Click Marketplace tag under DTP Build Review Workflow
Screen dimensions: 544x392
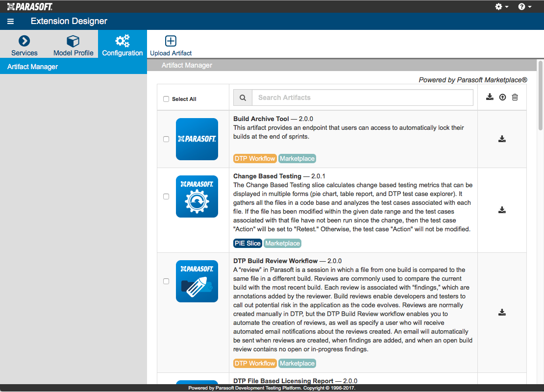(x=297, y=364)
